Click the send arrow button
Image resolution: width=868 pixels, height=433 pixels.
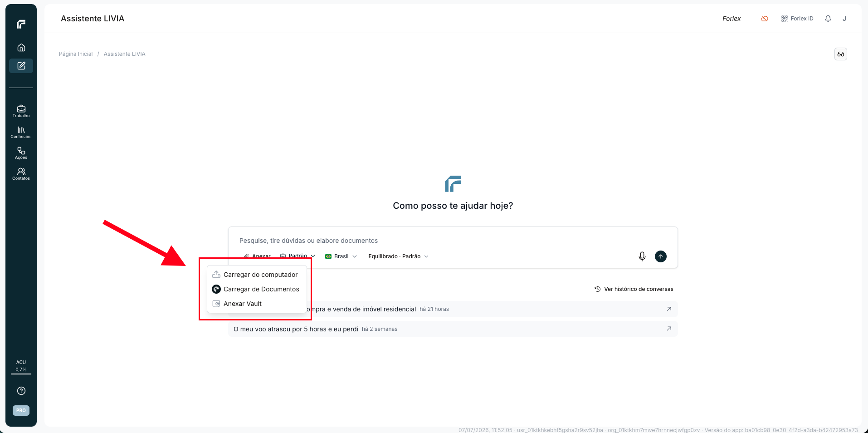click(661, 256)
